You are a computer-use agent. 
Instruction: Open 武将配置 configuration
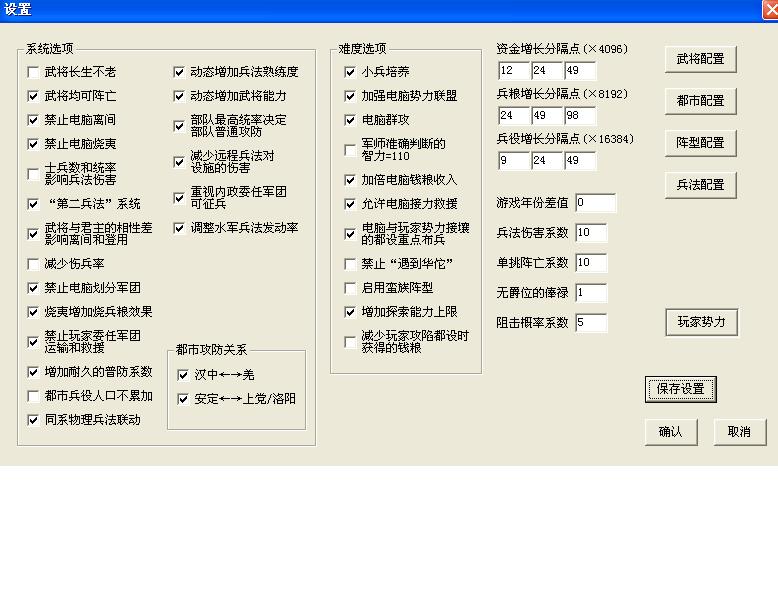click(x=700, y=59)
